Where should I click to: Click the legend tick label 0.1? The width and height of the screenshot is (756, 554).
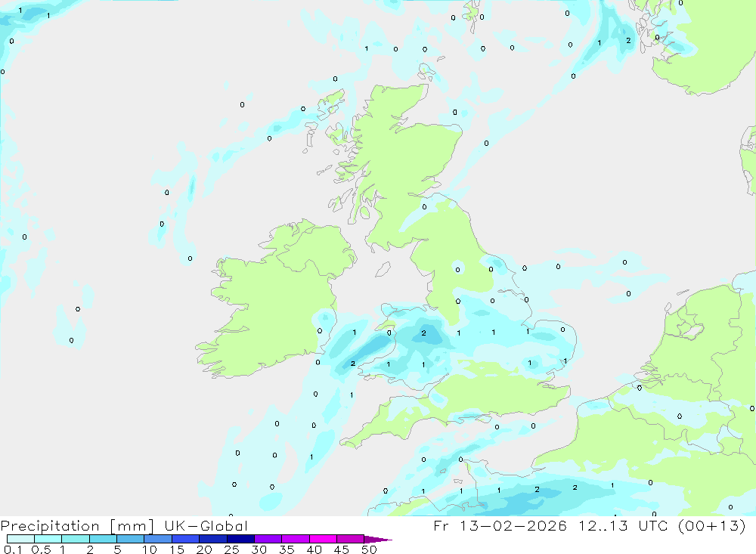pos(13,549)
